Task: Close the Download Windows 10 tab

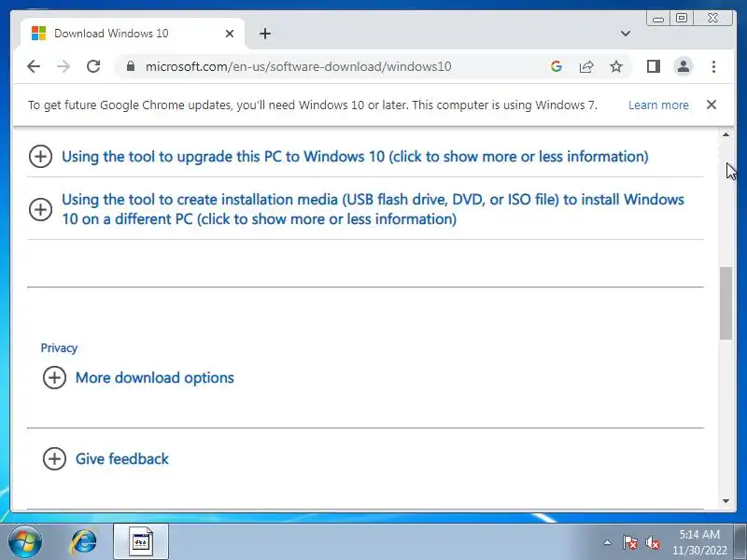Action: [x=230, y=34]
